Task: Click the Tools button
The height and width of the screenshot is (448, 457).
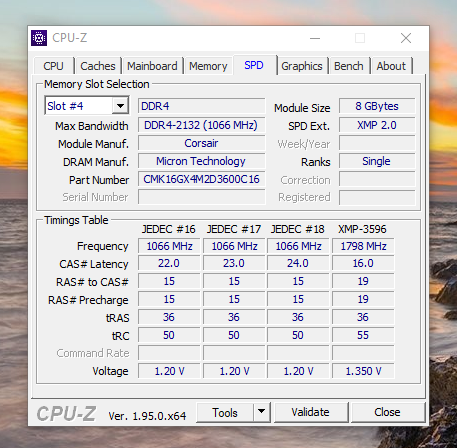Action: [x=225, y=413]
